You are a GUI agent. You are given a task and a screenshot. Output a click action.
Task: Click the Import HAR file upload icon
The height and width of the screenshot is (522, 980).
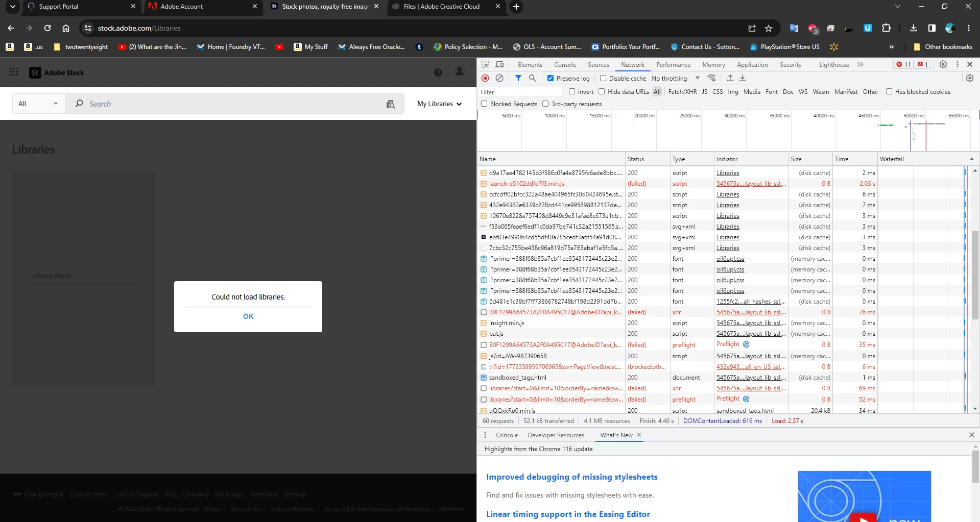pyautogui.click(x=730, y=78)
